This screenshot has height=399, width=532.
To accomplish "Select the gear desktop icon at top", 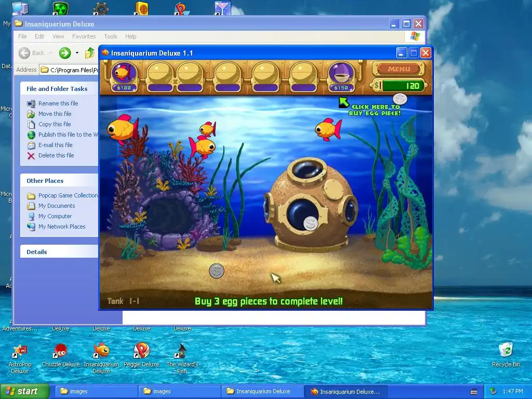I will [x=101, y=8].
